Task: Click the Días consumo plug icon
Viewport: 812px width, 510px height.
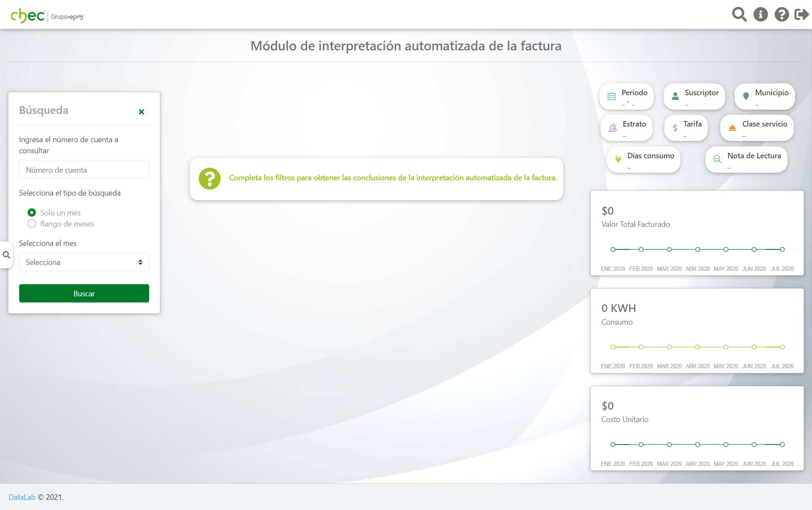Action: [618, 159]
